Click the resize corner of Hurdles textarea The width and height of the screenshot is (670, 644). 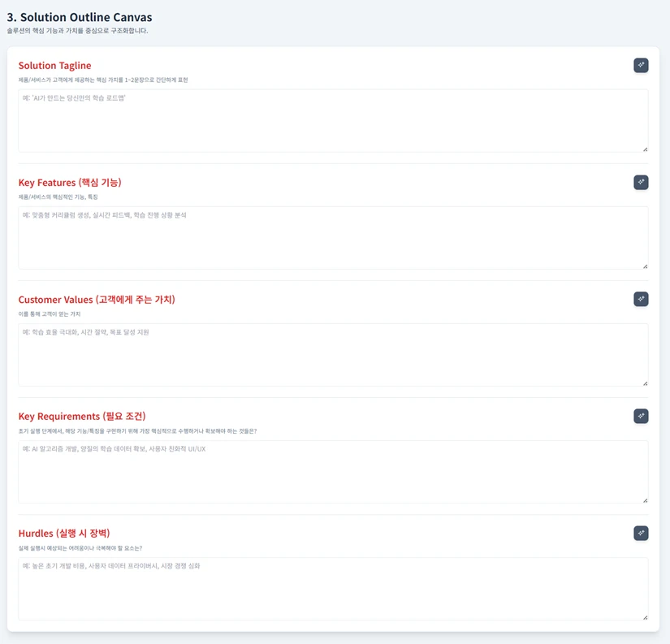point(645,616)
